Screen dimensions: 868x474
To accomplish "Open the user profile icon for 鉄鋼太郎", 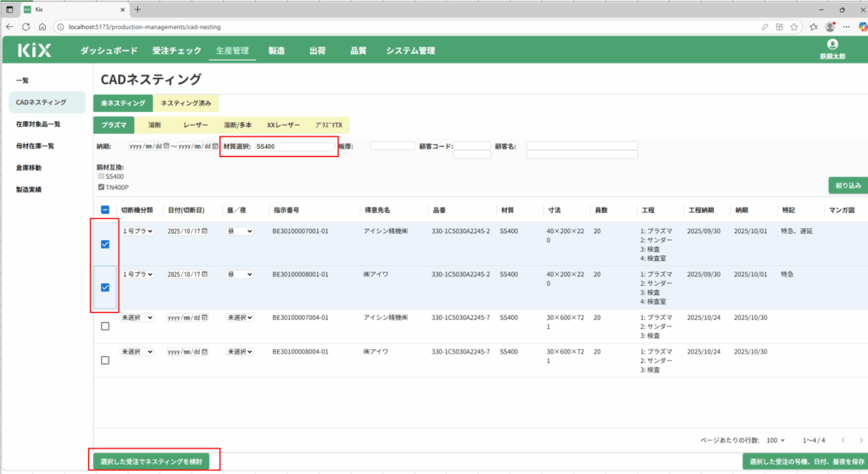I will pos(832,44).
